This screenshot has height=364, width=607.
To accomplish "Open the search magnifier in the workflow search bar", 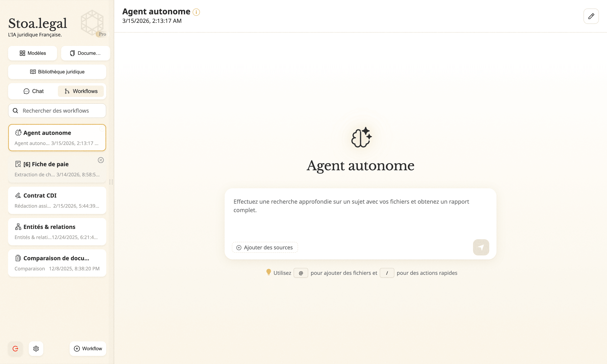I will pyautogui.click(x=15, y=111).
